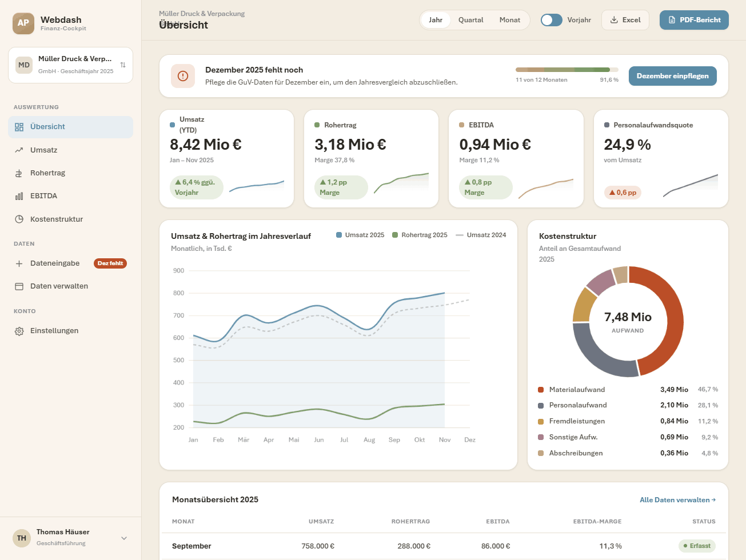746x560 pixels.
Task: Select the Jahr period tab
Action: tap(436, 20)
